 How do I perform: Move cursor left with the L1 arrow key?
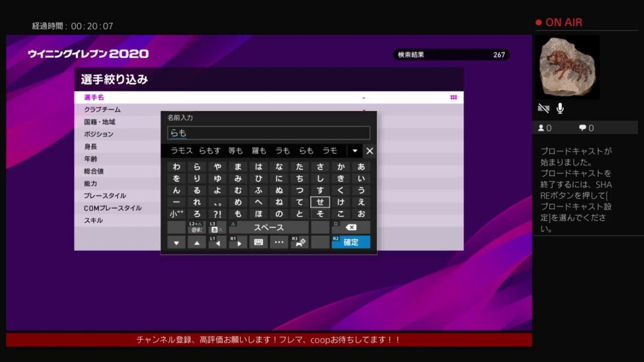217,242
